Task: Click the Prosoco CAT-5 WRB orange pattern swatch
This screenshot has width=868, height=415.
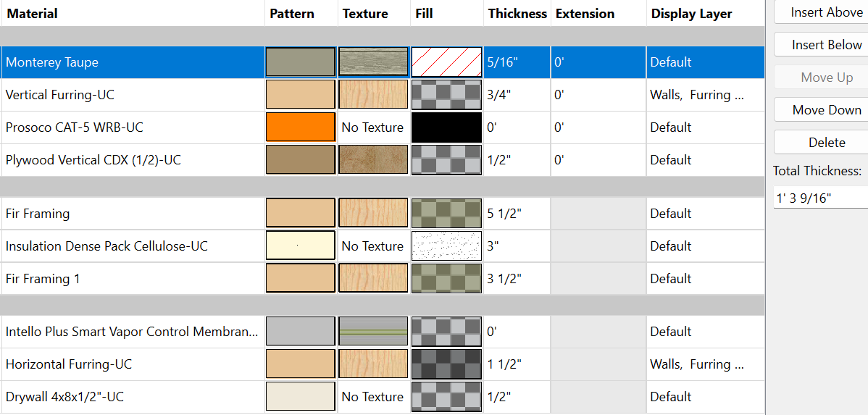Action: pyautogui.click(x=301, y=127)
